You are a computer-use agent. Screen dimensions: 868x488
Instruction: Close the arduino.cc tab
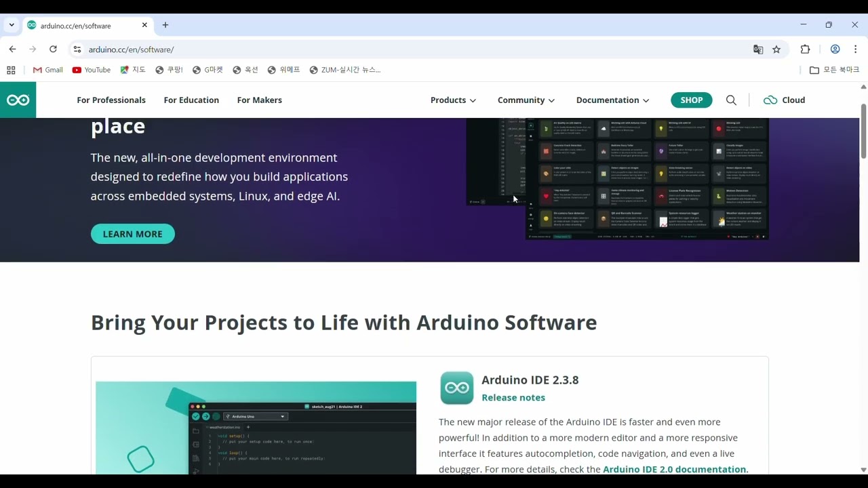[x=144, y=25]
